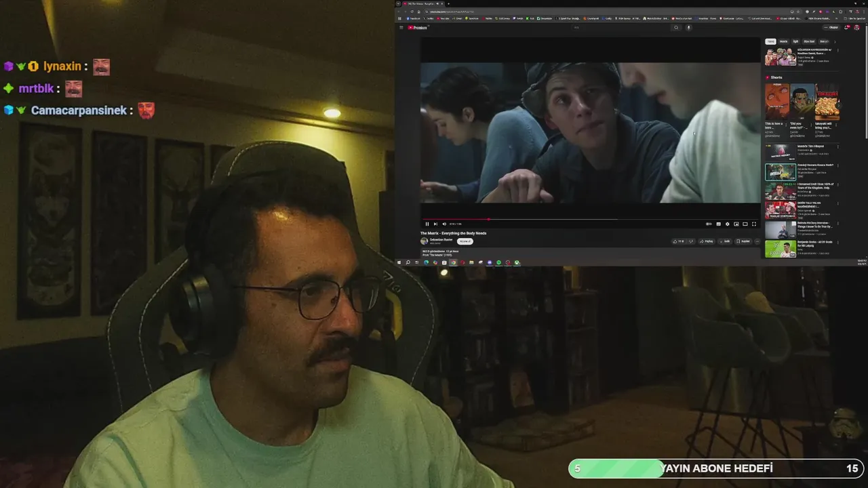Open options for Belinda McClory Interview video
This screenshot has height=488, width=868.
[837, 224]
